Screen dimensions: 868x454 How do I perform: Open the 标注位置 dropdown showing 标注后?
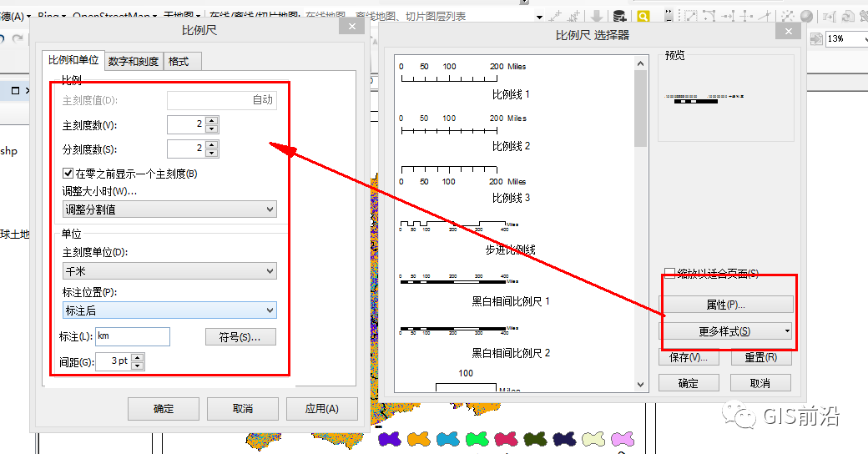tap(169, 310)
